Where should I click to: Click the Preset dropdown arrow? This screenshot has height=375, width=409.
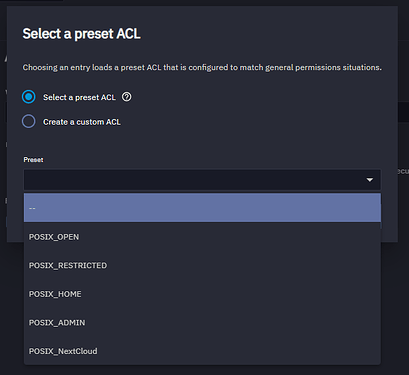369,180
